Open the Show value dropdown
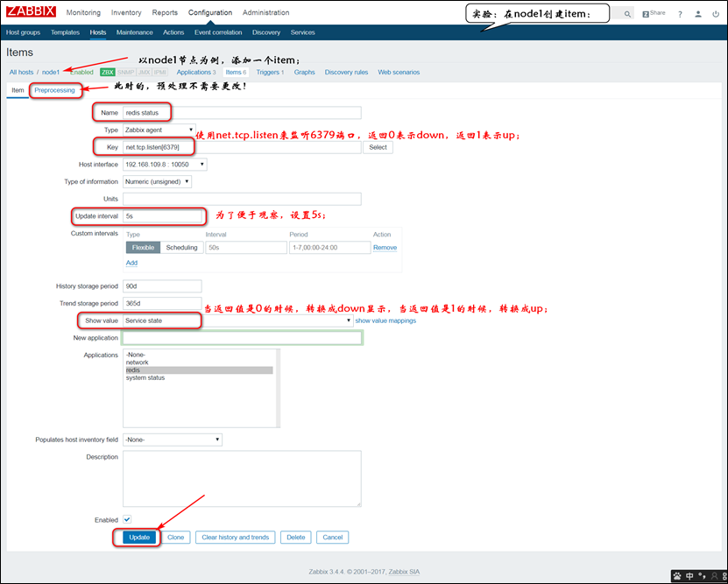The image size is (728, 584). [237, 320]
